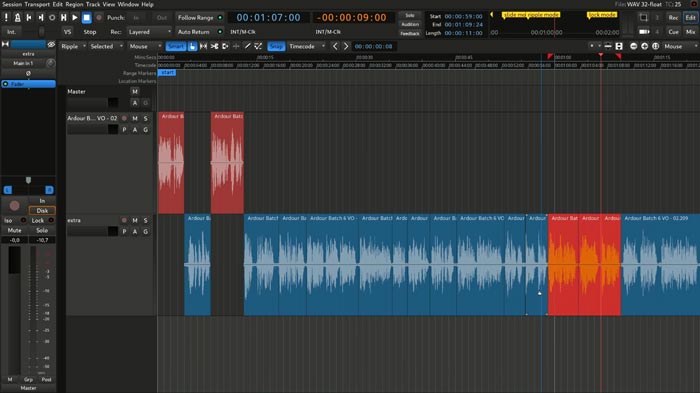Solo the extra track with S

pyautogui.click(x=146, y=220)
